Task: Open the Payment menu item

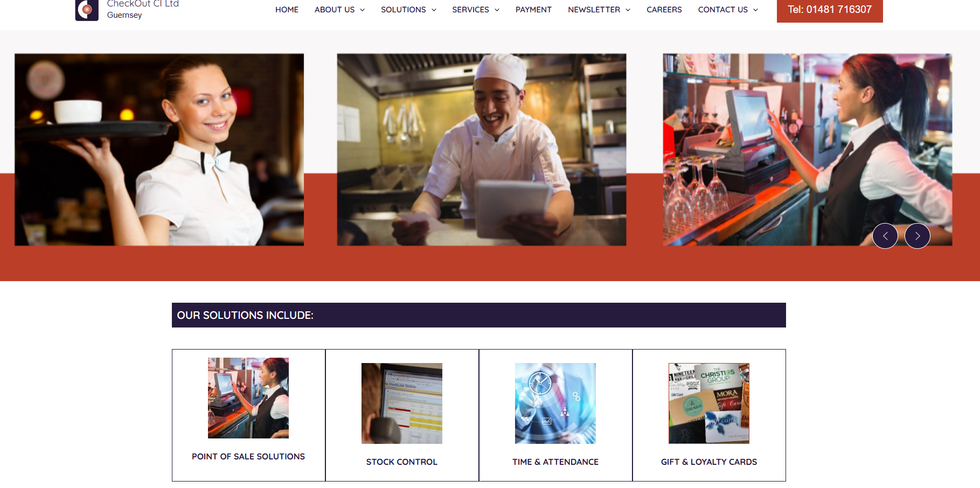Action: (x=533, y=10)
